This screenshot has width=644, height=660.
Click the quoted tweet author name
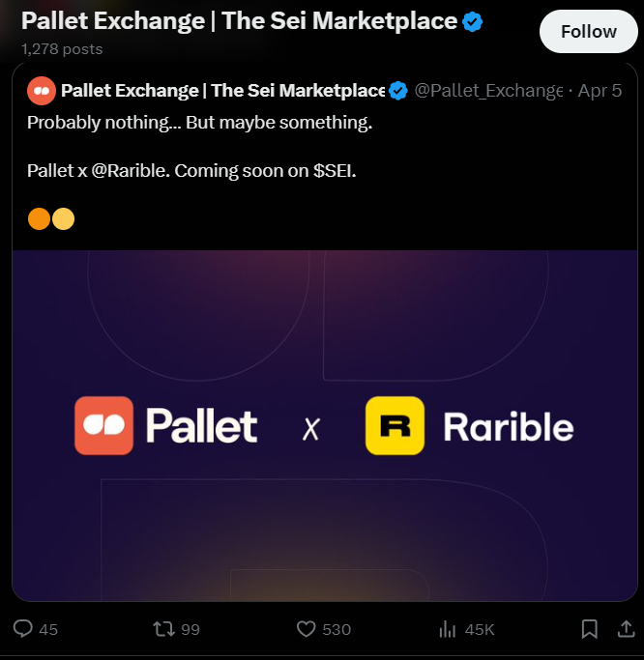[222, 91]
